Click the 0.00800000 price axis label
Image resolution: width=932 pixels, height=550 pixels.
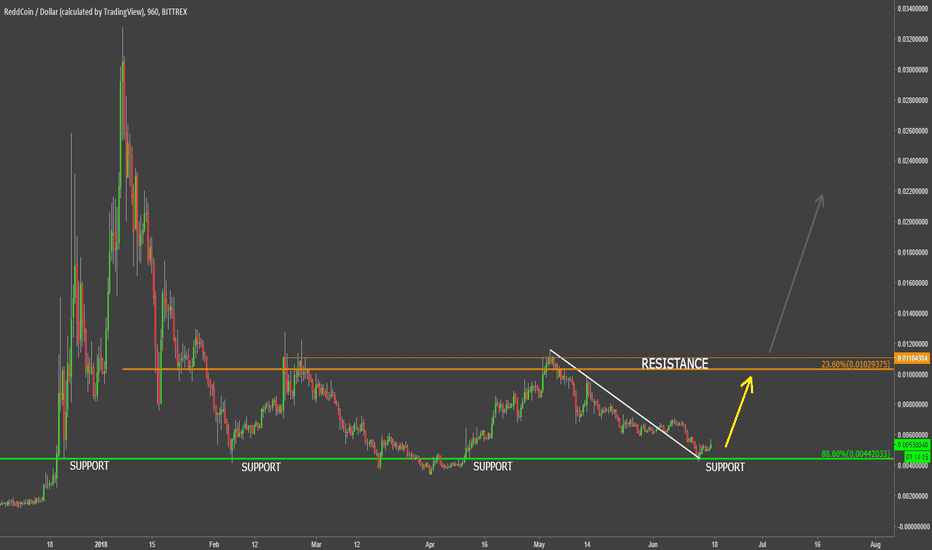pos(912,404)
